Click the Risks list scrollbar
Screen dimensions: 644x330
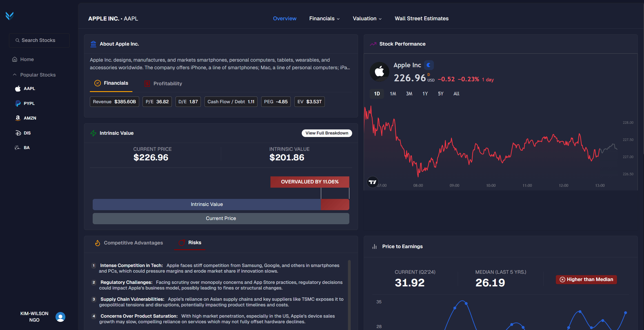[x=349, y=295]
